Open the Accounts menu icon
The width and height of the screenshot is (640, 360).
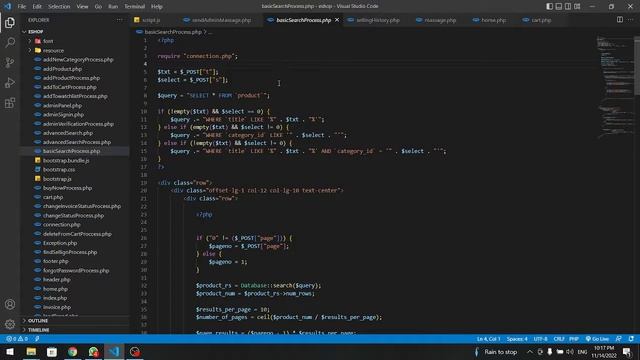coord(10,304)
